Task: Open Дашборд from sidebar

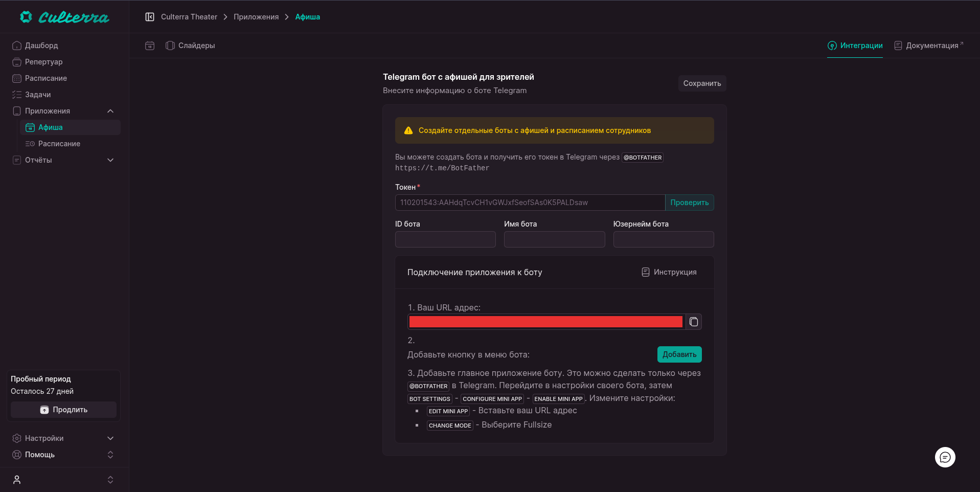Action: [x=41, y=46]
